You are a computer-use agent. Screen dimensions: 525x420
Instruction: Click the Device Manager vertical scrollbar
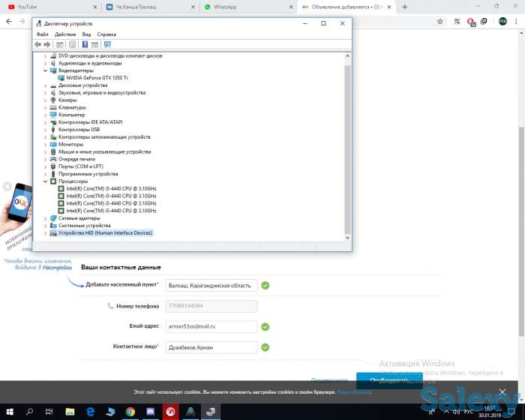[346, 150]
